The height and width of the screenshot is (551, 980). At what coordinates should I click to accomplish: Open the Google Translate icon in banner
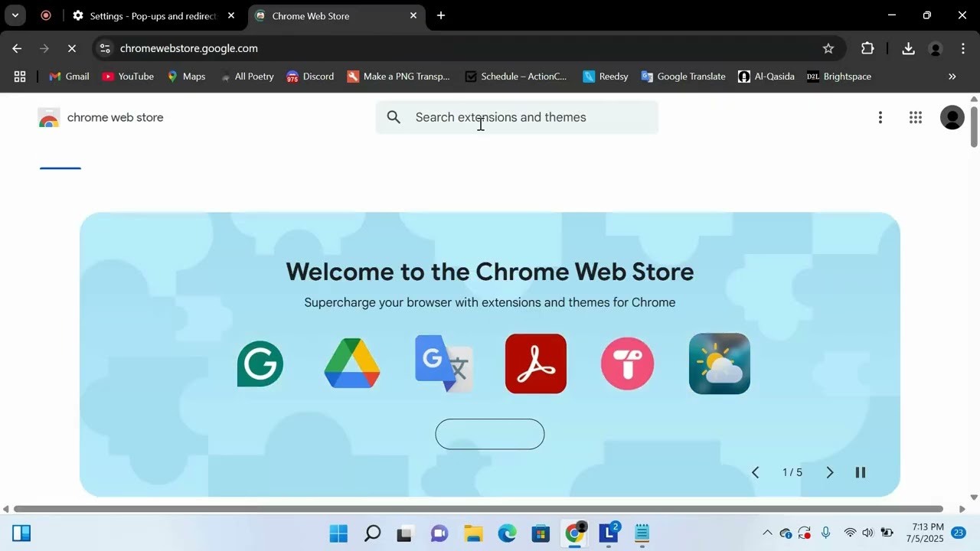[444, 364]
